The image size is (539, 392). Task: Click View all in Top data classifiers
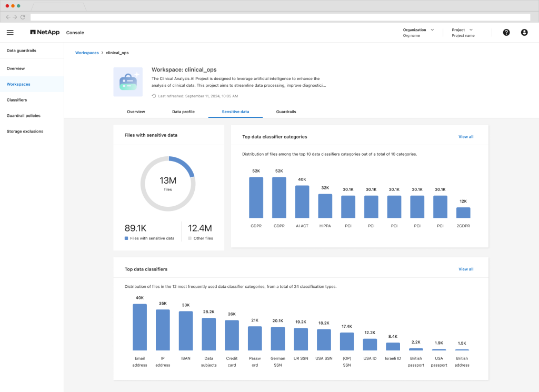point(466,269)
